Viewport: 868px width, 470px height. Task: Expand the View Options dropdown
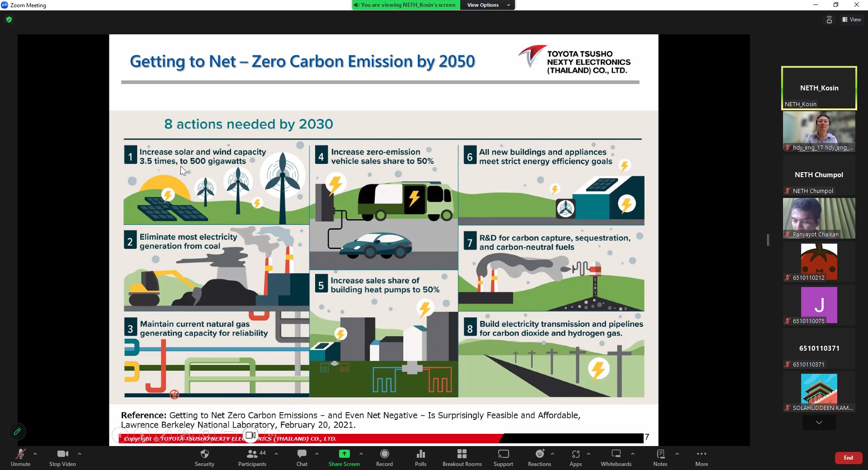[487, 5]
